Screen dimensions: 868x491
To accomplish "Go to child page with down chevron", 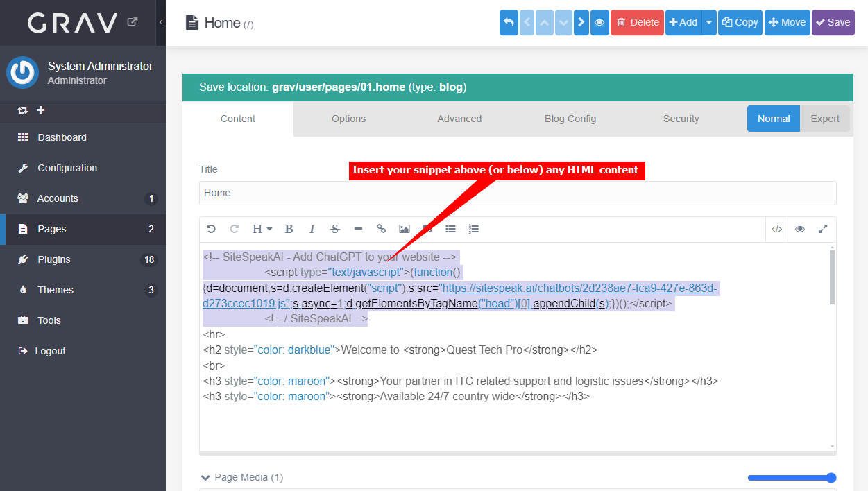I will pyautogui.click(x=563, y=22).
